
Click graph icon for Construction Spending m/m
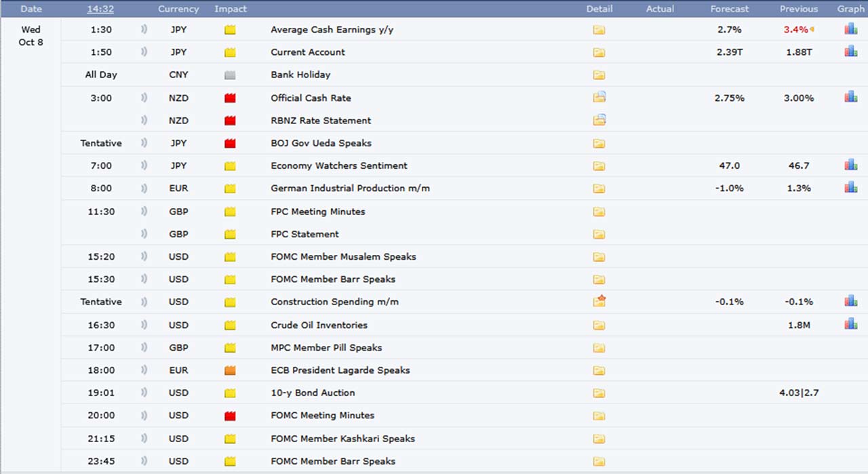coord(850,301)
